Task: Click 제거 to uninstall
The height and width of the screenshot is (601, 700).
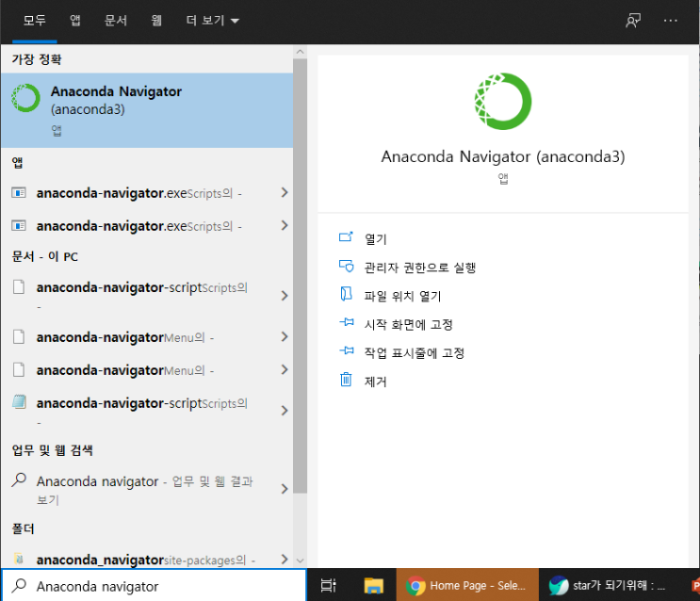Action: (376, 382)
